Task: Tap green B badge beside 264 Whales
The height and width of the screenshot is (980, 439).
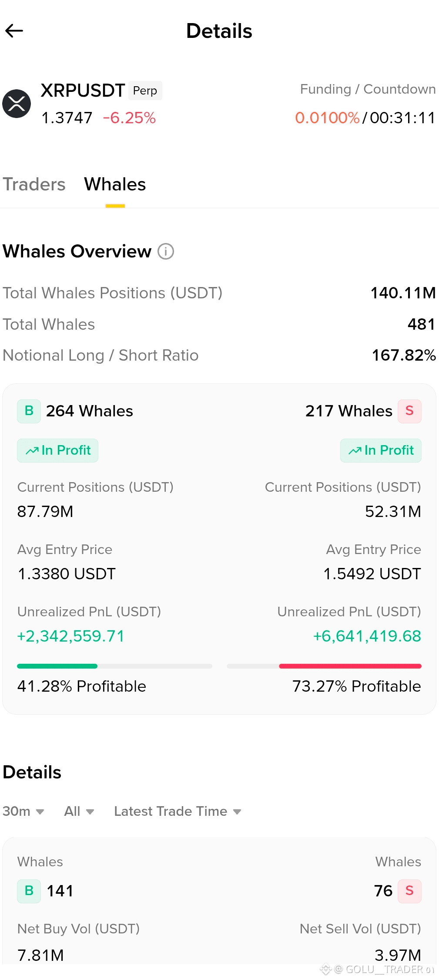Action: [x=29, y=411]
